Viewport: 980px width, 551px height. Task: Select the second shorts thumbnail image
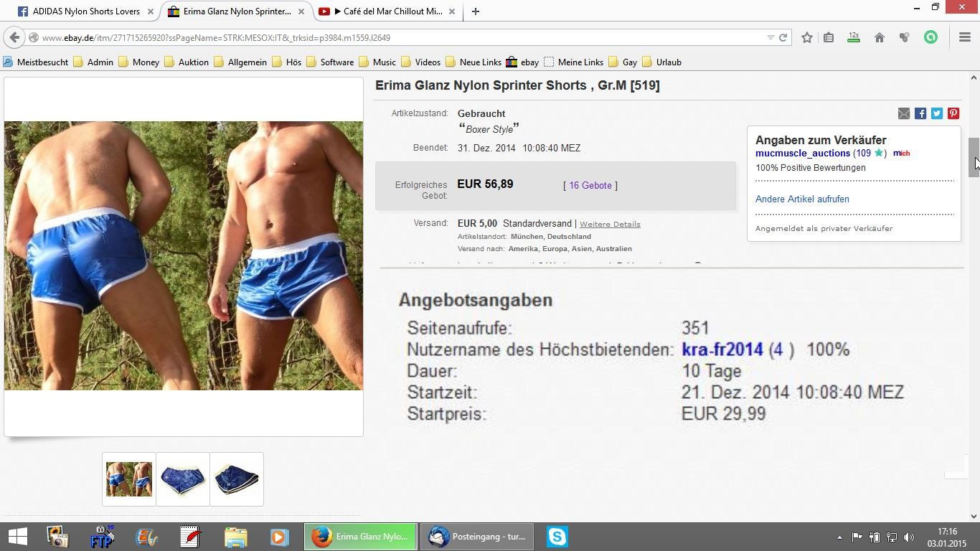[x=183, y=479]
